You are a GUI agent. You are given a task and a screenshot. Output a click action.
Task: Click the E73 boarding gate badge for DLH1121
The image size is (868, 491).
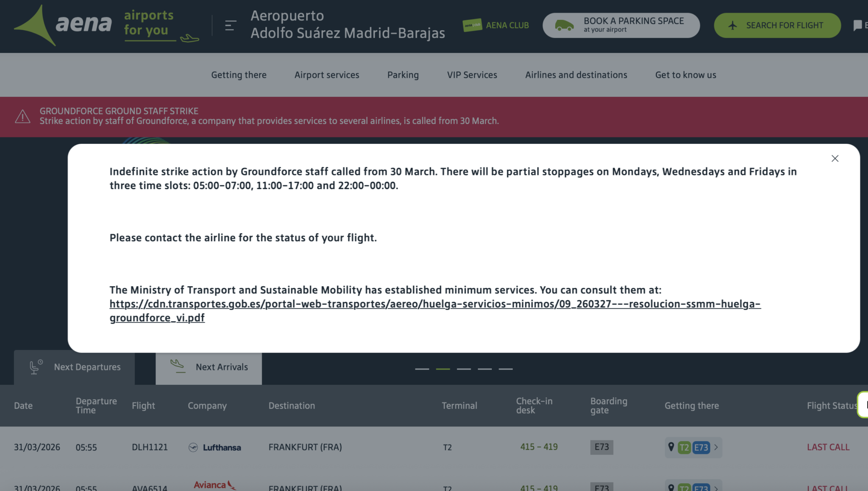(x=601, y=447)
